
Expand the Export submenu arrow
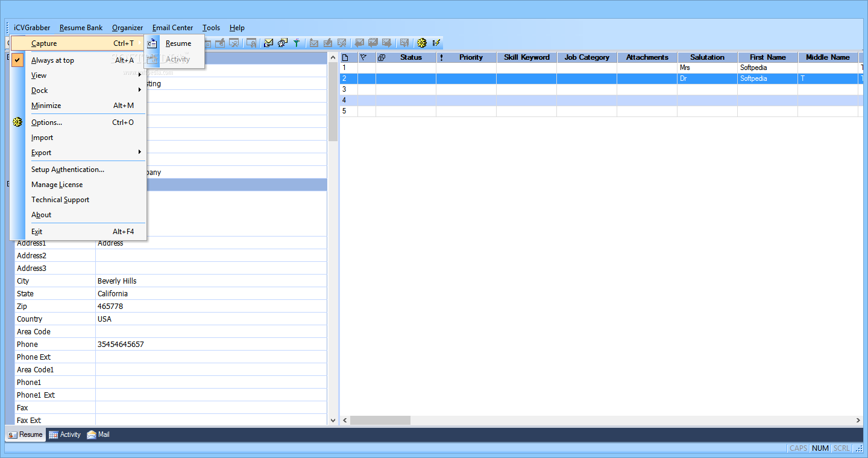point(140,153)
